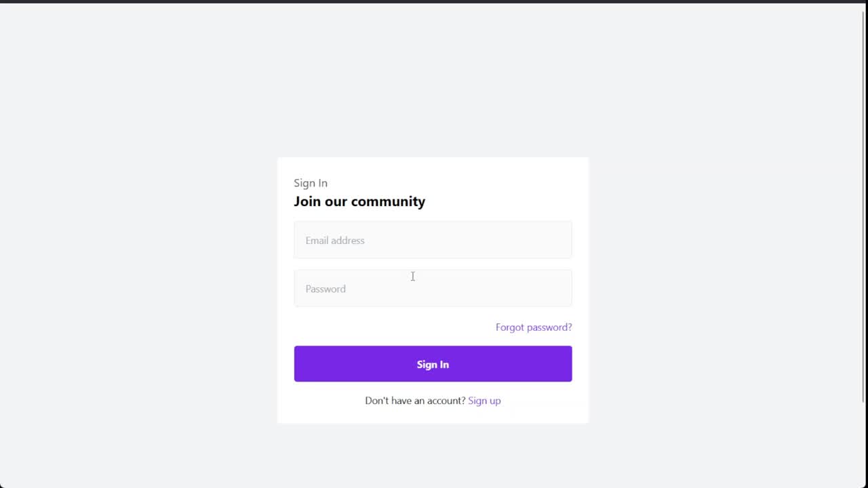Viewport: 868px width, 488px height.
Task: Click the vertical scrollbar thumb
Action: [863, 207]
